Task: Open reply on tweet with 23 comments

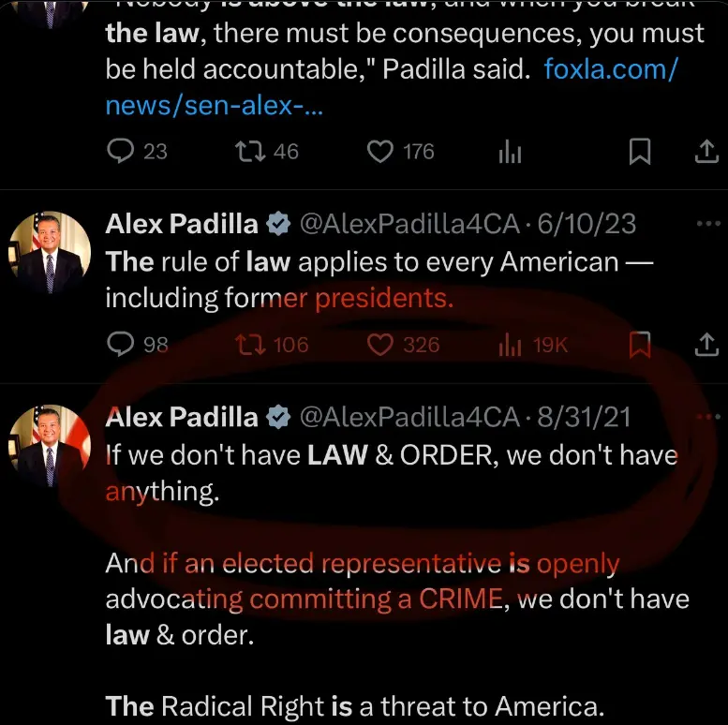Action: [x=122, y=151]
